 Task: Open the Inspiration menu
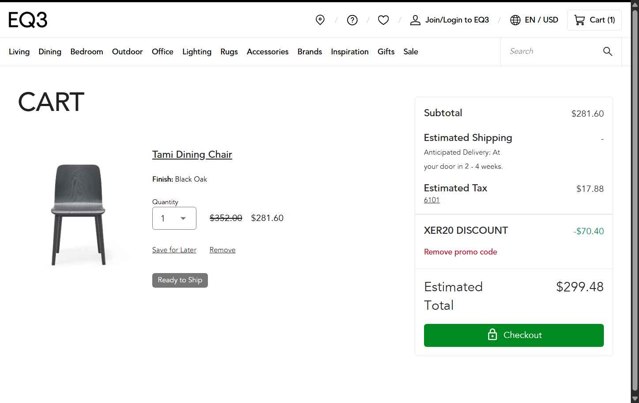coord(350,52)
